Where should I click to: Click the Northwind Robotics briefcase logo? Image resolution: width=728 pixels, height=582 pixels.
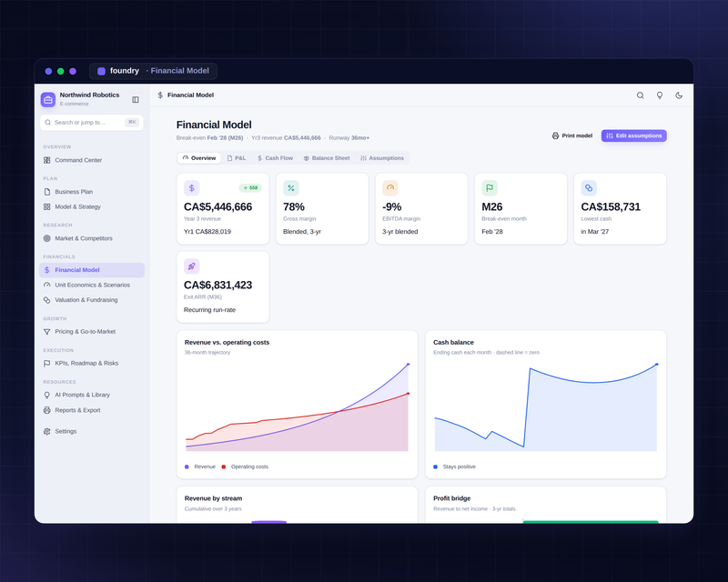48,99
